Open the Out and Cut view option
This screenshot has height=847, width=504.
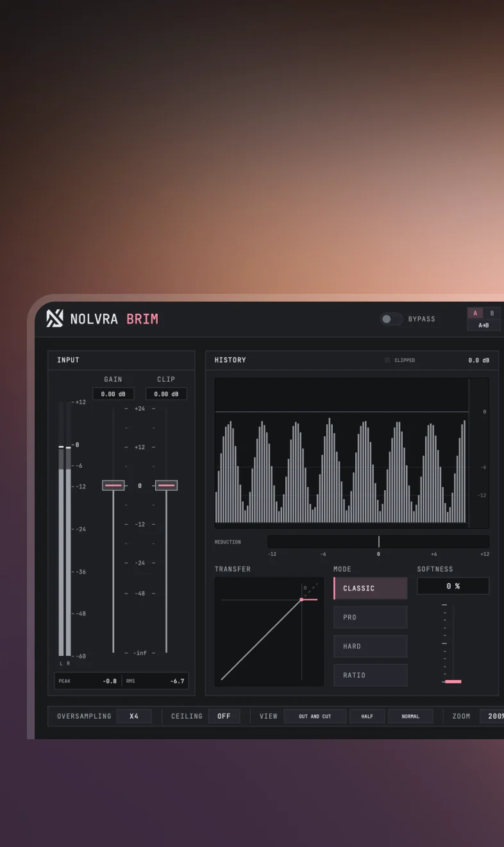coord(315,716)
